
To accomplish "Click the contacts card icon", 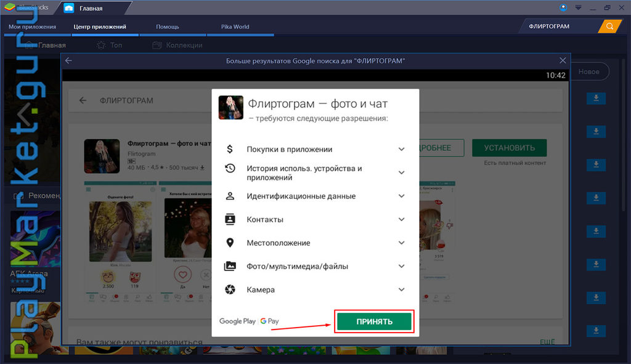I will click(x=230, y=219).
